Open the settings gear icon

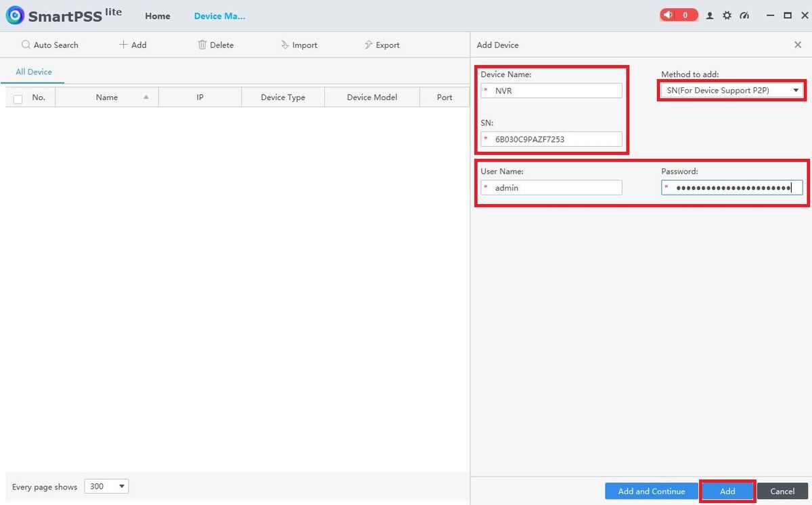coord(727,16)
